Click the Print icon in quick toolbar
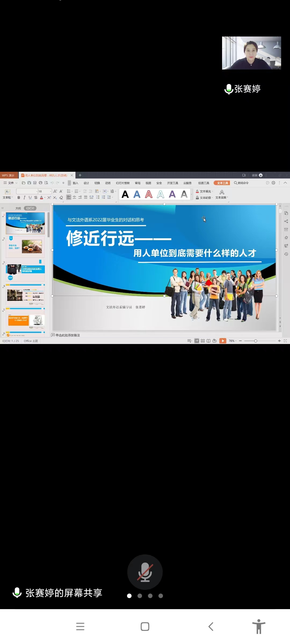The width and height of the screenshot is (290, 644). pos(41,183)
